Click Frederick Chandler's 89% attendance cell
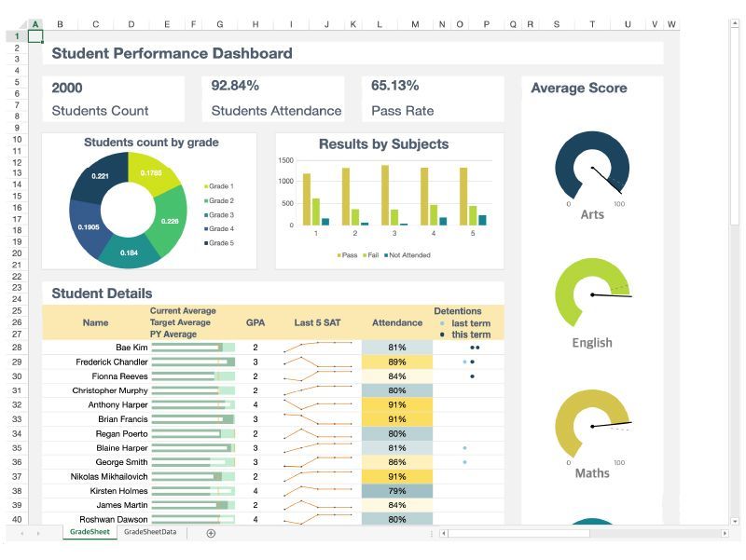This screenshot has width=746, height=560. [x=397, y=362]
